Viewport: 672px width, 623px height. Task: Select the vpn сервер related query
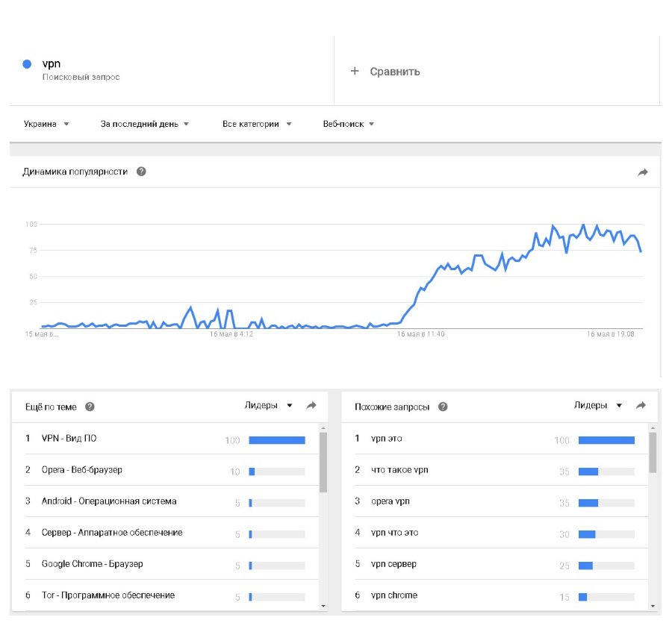(x=393, y=564)
